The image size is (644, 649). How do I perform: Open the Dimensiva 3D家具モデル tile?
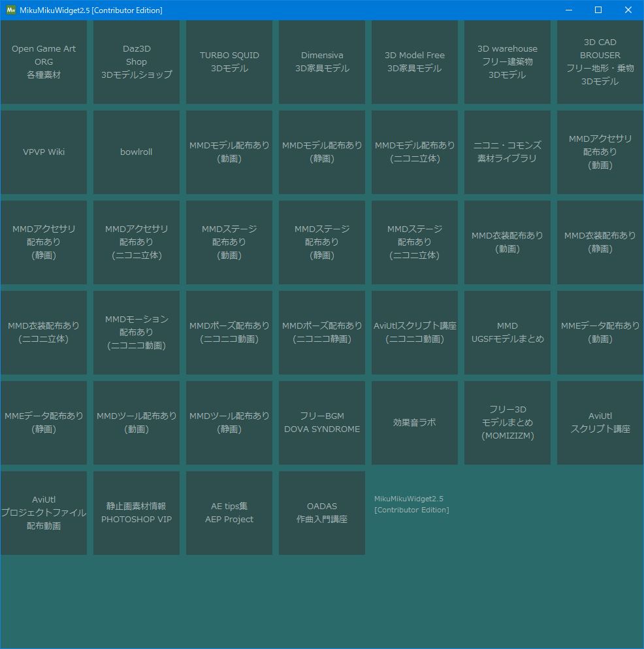[322, 62]
